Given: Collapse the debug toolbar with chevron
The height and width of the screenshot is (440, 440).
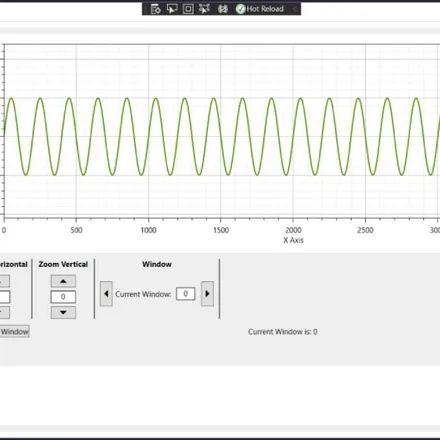Looking at the screenshot, I should [295, 9].
